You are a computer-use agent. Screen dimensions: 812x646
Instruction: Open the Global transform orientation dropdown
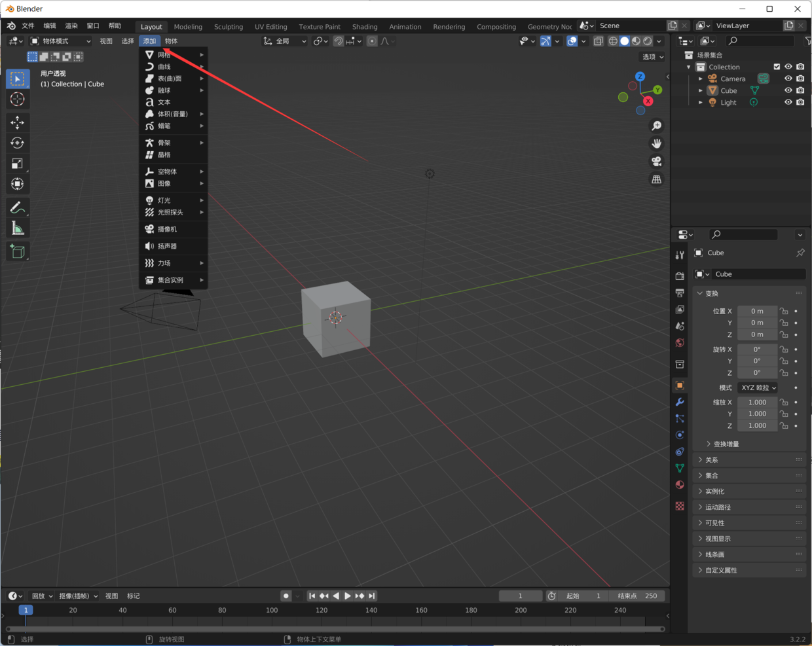pyautogui.click(x=285, y=41)
